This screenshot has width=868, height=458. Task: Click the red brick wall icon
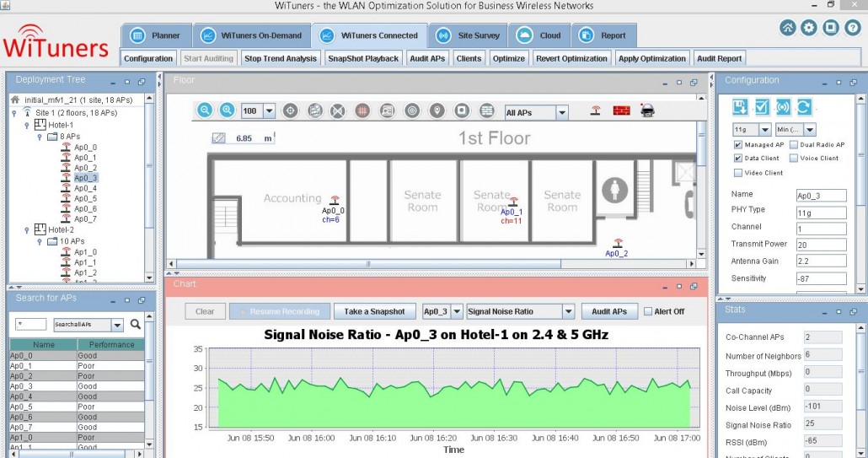pyautogui.click(x=622, y=110)
